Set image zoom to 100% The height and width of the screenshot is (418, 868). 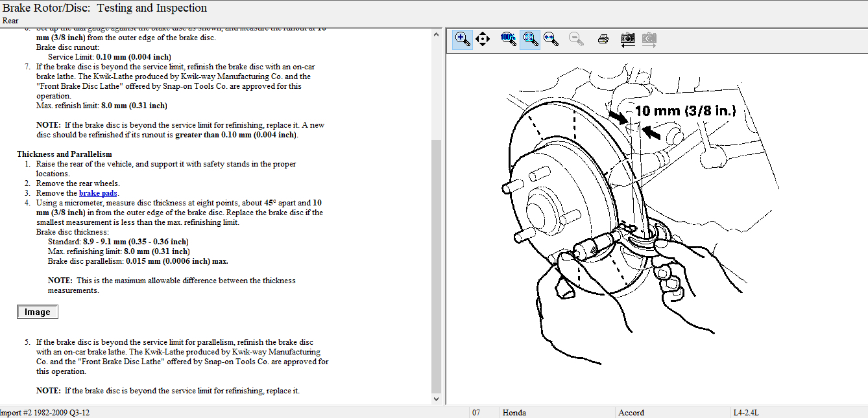(x=508, y=39)
